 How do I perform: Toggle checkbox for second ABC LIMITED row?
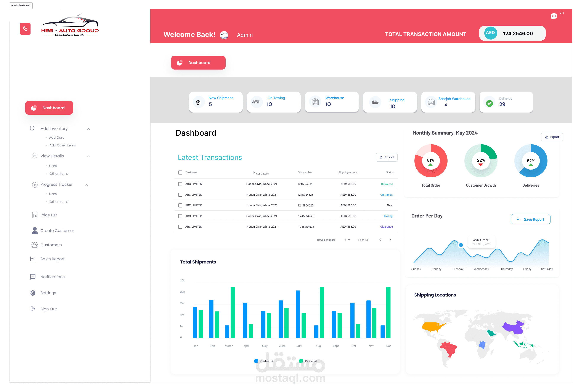[180, 195]
